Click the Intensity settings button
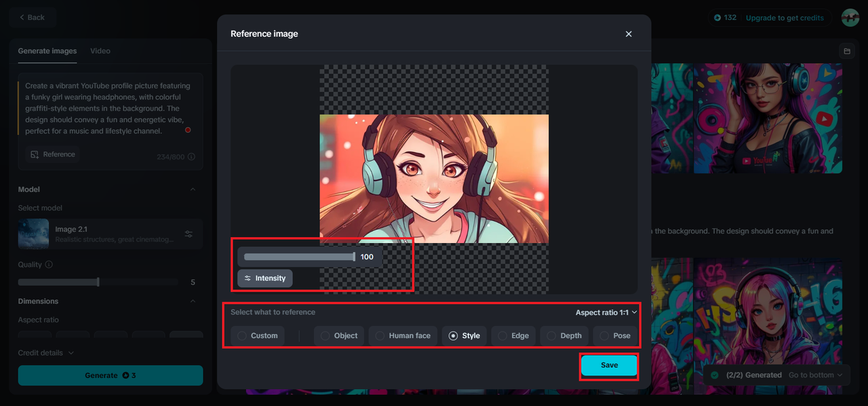Screen dimensions: 868x406 pos(265,278)
